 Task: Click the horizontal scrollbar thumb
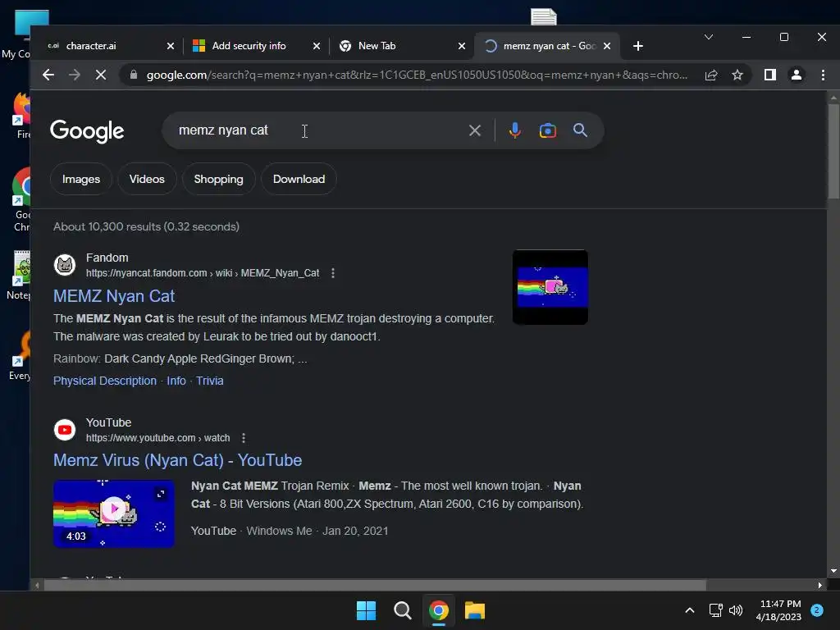click(375, 585)
